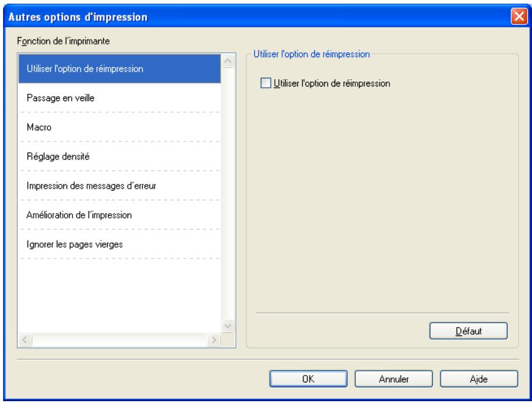Select 'Amélioration de l'impression' item
The image size is (532, 403).
[x=119, y=215]
